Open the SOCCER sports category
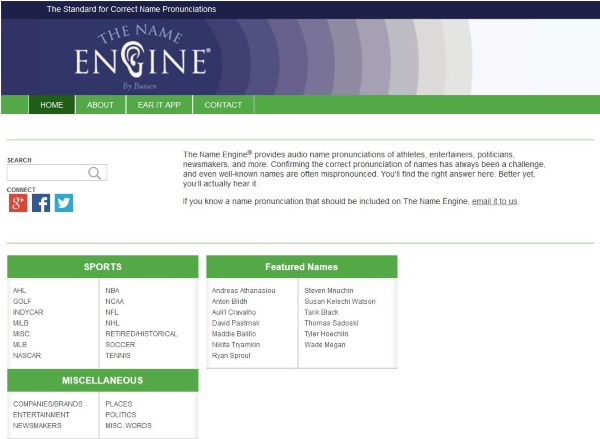600x439 pixels. 120,344
